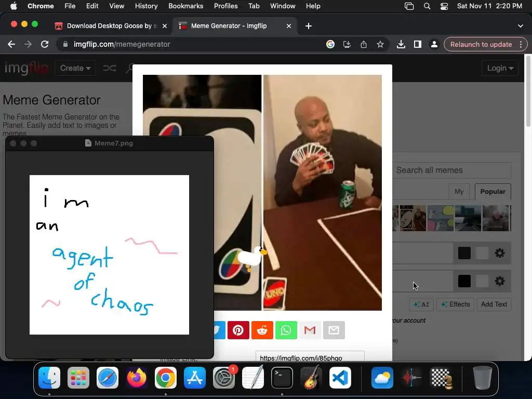Pick second text box white outline swatch
This screenshot has height=399, width=532.
[482, 281]
